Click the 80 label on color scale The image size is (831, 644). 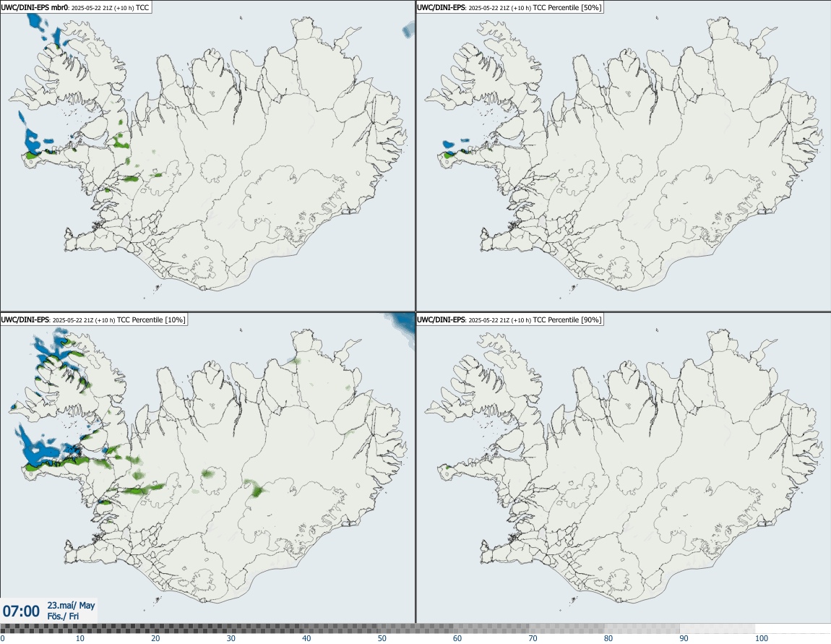click(608, 638)
